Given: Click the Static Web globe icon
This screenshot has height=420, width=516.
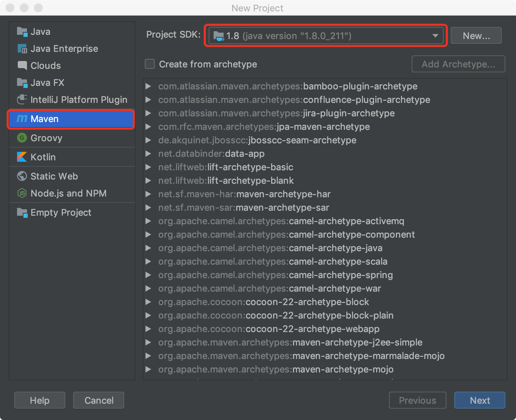Looking at the screenshot, I should click(22, 176).
